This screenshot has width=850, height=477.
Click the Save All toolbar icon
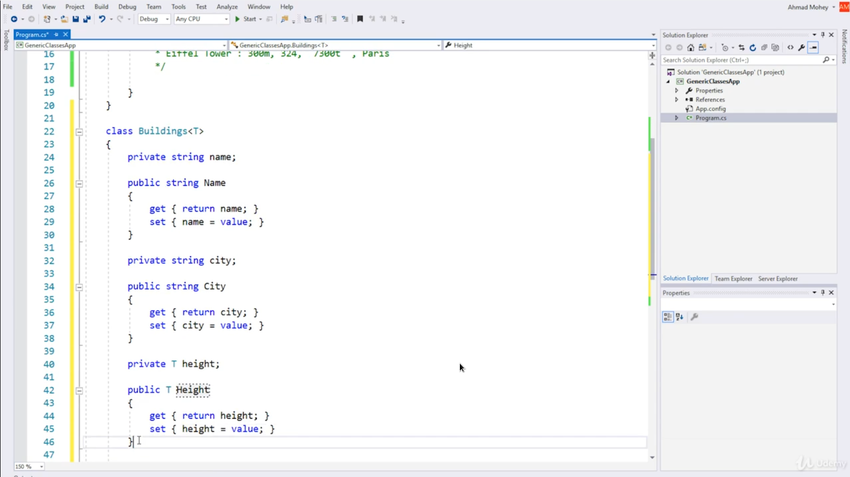(87, 19)
